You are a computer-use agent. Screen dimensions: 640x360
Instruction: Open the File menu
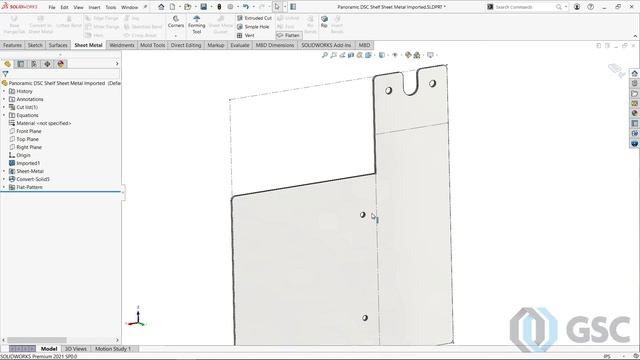click(52, 7)
